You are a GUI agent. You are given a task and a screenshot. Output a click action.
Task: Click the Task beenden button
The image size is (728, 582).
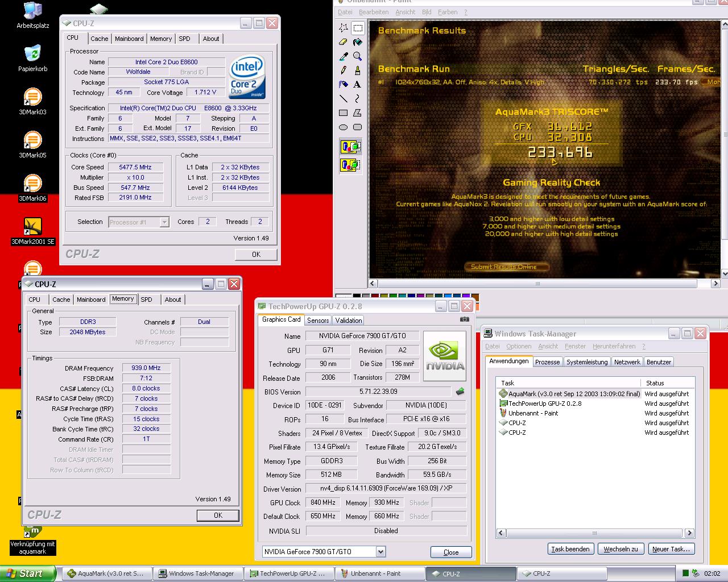570,549
